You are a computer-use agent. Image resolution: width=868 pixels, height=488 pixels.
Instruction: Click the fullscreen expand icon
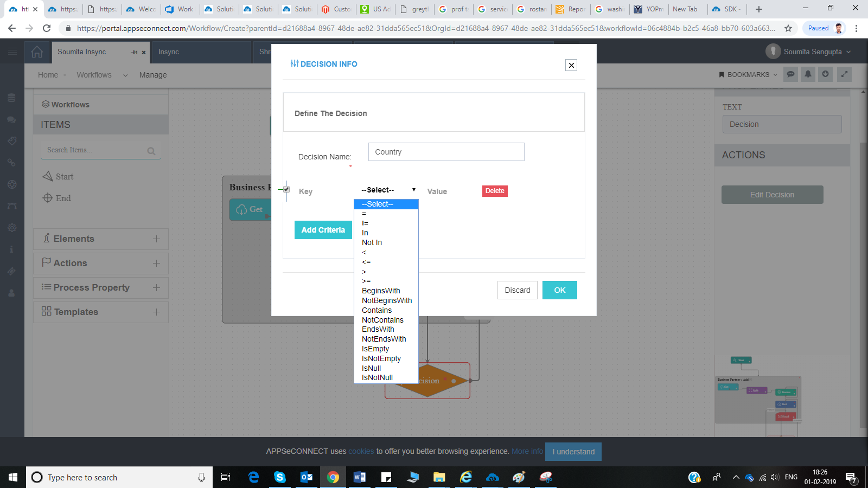coord(844,74)
